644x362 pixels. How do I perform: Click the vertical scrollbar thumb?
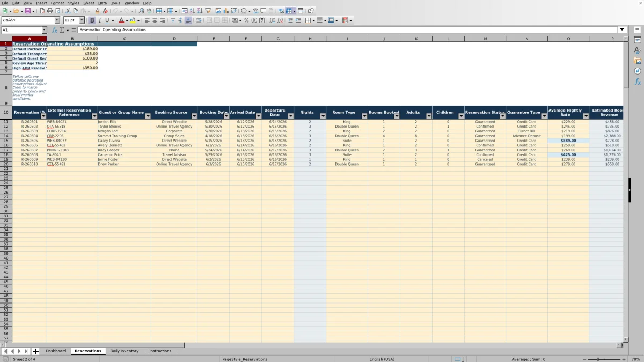pyautogui.click(x=626, y=65)
